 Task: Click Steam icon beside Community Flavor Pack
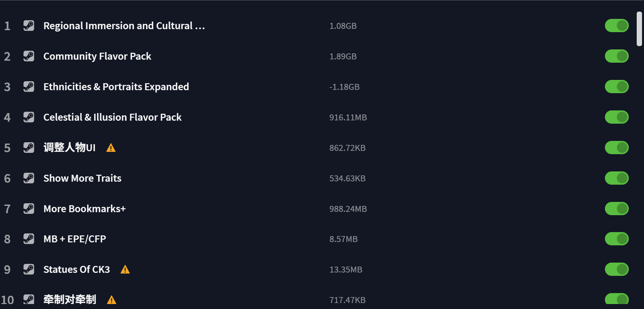coord(29,56)
